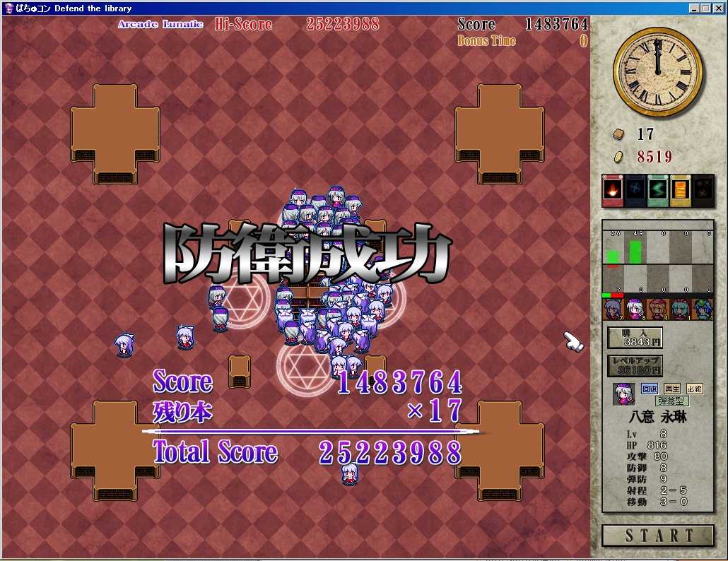Image resolution: width=728 pixels, height=561 pixels.
Task: Click the gold coin icon beside 8519
Action: [618, 157]
